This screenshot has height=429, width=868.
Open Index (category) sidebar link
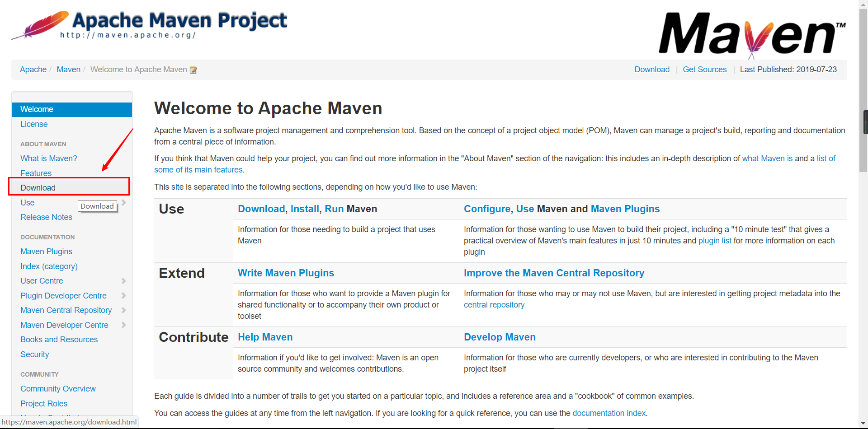click(49, 266)
